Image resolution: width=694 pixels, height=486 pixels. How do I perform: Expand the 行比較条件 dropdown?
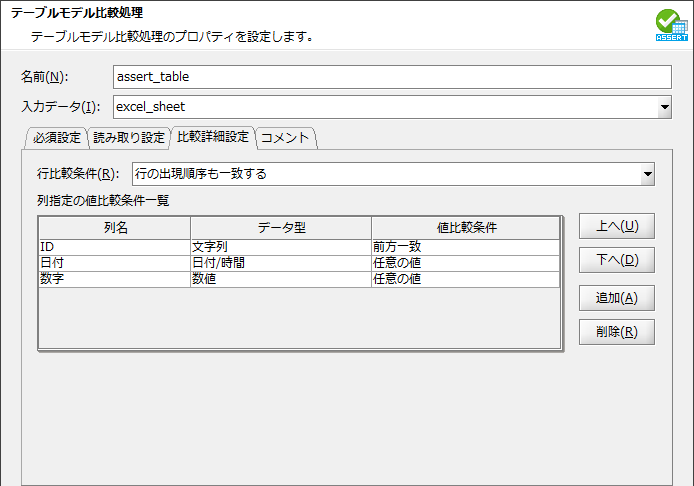point(647,174)
